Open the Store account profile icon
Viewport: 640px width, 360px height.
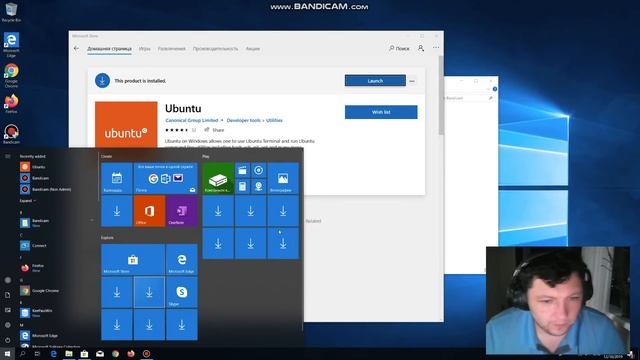click(x=421, y=48)
